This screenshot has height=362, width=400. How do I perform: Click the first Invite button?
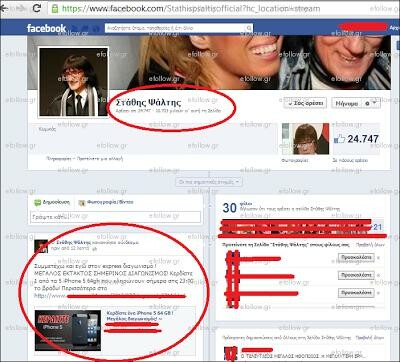(356, 257)
